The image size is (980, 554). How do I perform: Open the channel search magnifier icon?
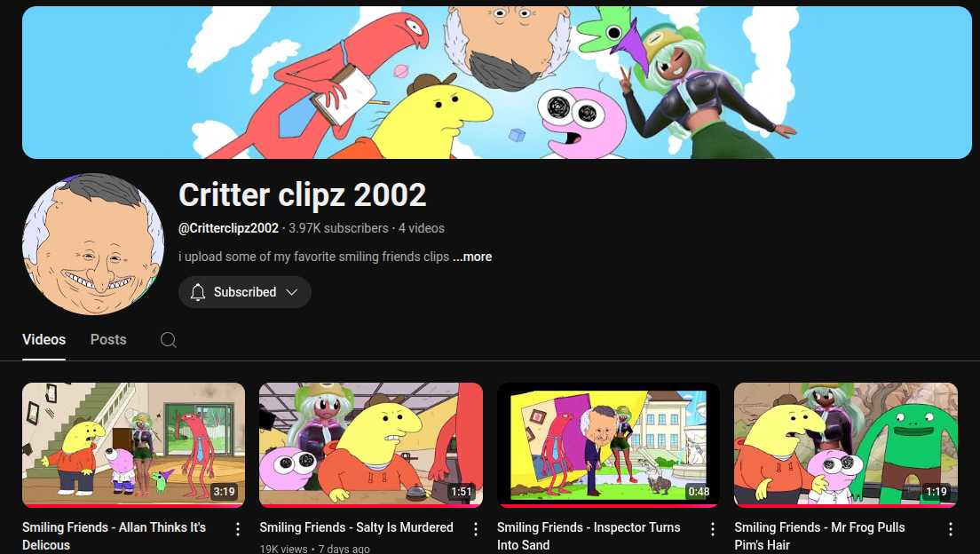coord(168,339)
